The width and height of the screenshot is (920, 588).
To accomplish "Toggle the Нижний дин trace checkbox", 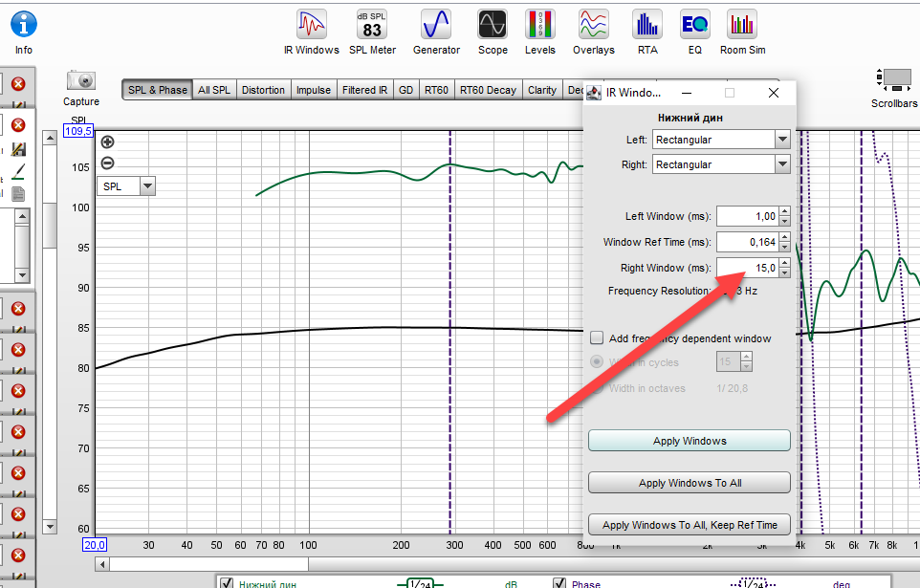I will point(227,583).
